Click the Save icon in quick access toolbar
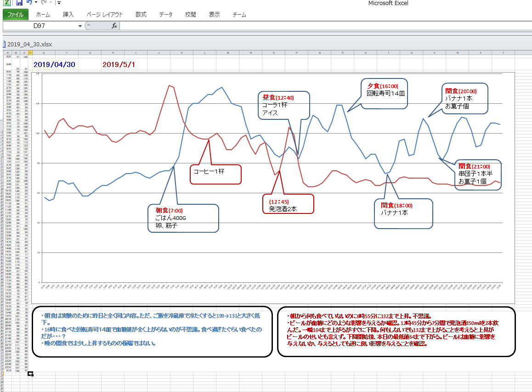Viewport: 532px width, 392px height. (x=19, y=3)
